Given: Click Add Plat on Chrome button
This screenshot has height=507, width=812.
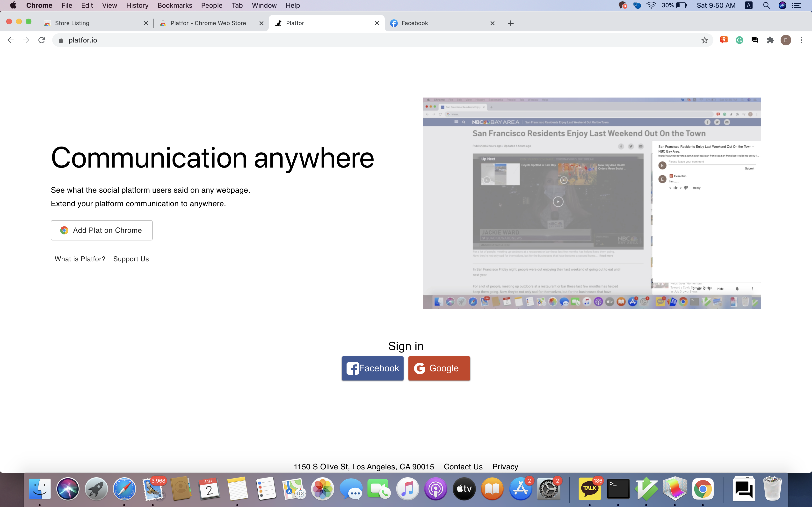Looking at the screenshot, I should [x=102, y=230].
